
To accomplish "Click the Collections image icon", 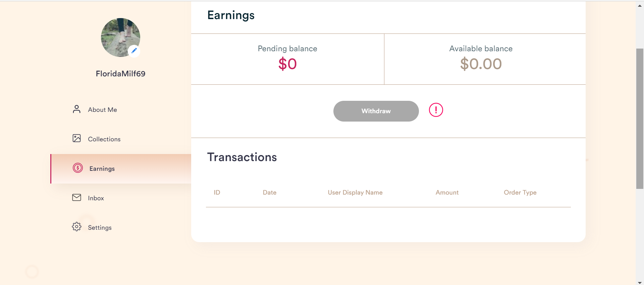I will 76,138.
